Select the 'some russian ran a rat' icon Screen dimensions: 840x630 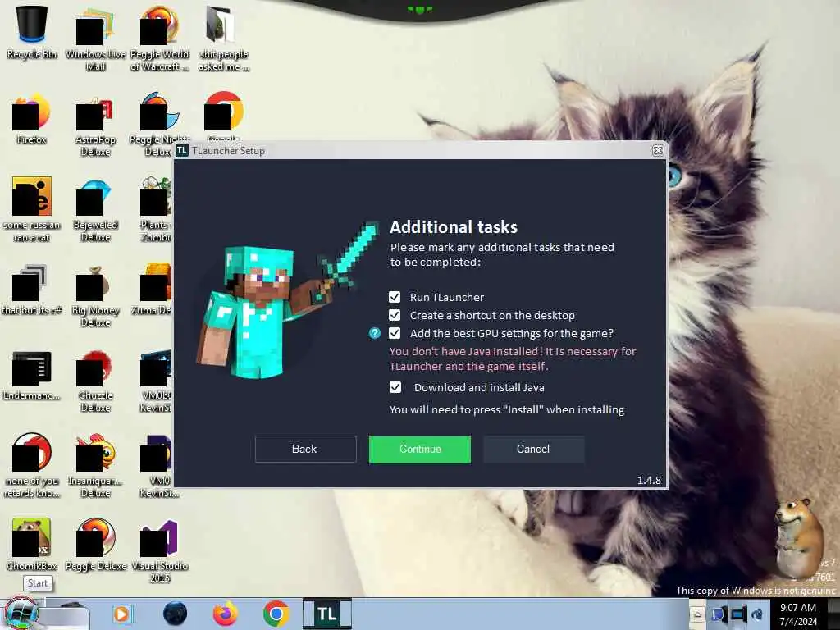(32, 209)
